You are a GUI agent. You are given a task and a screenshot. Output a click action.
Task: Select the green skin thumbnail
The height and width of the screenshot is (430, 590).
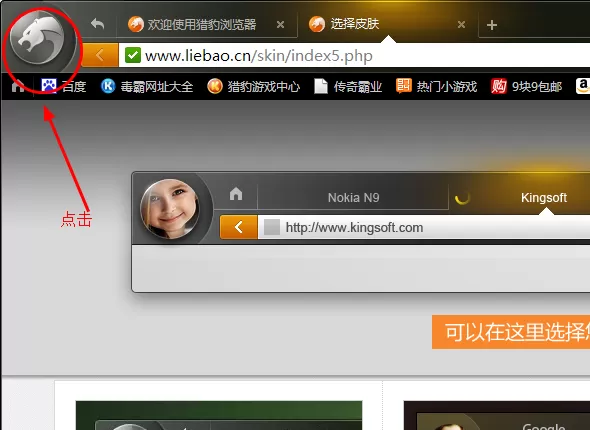219,415
